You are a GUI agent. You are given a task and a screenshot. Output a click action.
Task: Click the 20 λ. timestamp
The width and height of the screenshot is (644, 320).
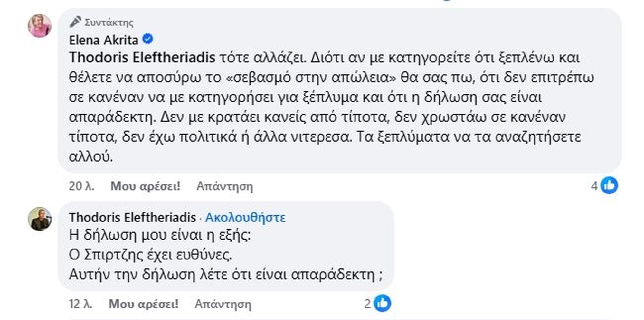[81, 186]
